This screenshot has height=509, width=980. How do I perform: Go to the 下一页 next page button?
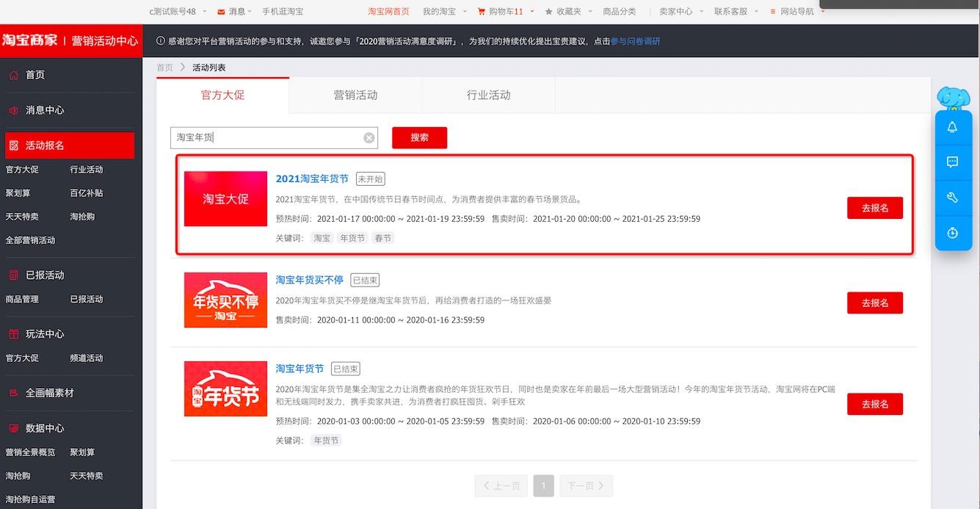tap(586, 485)
